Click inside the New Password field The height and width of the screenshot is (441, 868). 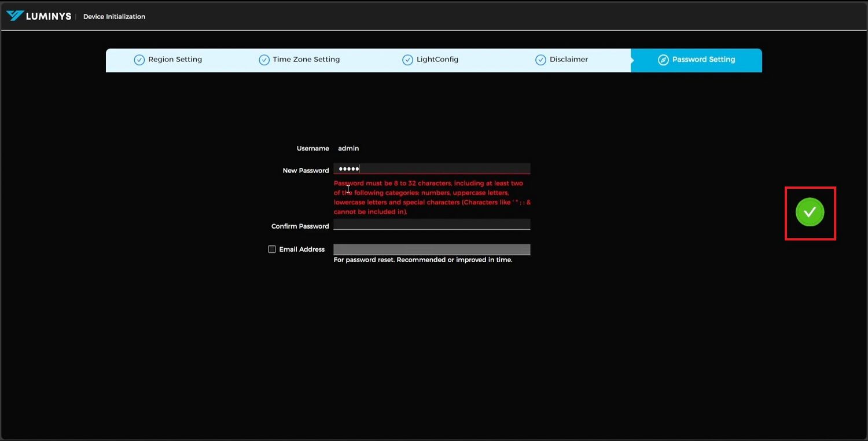coord(432,168)
